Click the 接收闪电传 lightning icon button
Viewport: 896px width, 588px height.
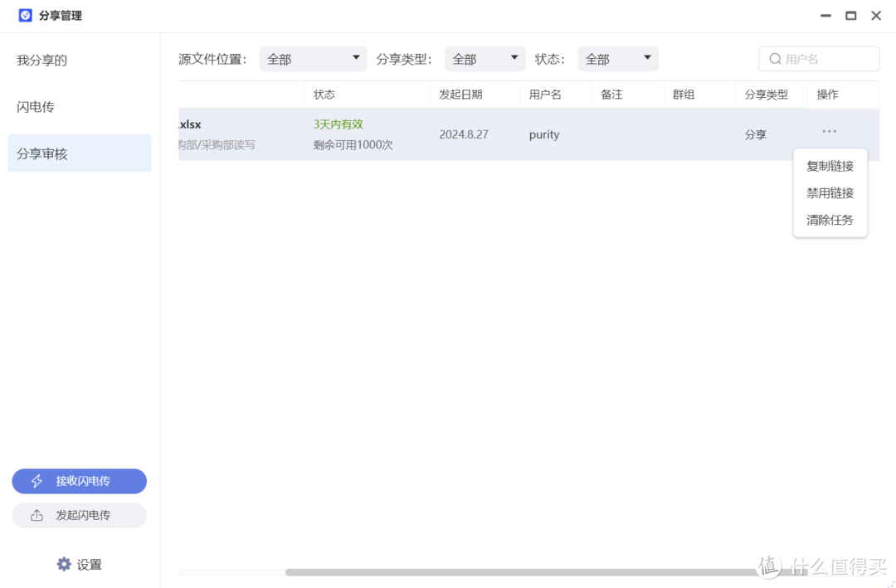(35, 481)
